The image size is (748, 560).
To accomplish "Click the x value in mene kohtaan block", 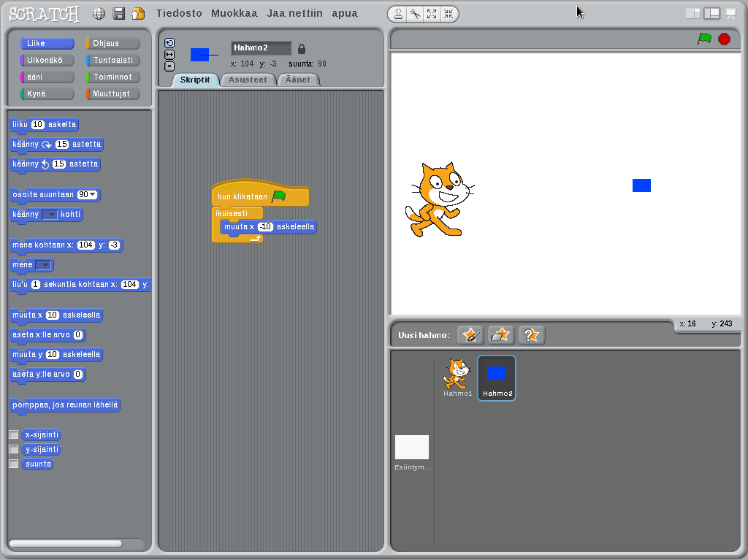I will click(86, 245).
